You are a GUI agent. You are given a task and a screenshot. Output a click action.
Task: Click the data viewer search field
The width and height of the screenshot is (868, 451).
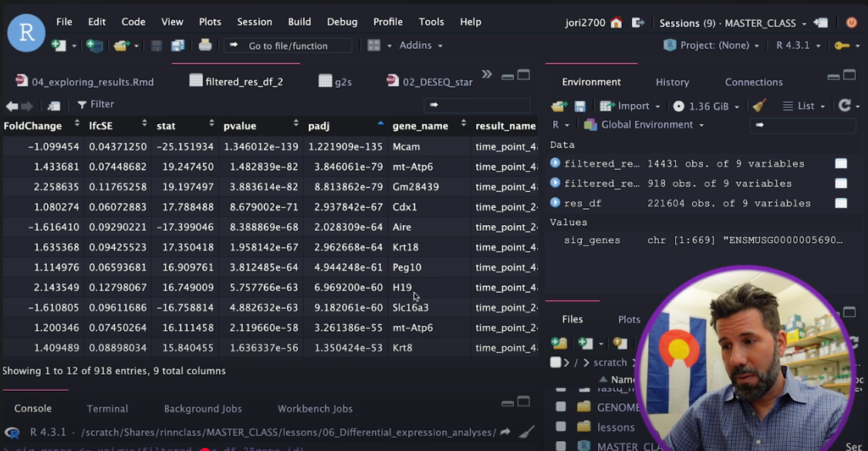point(477,105)
